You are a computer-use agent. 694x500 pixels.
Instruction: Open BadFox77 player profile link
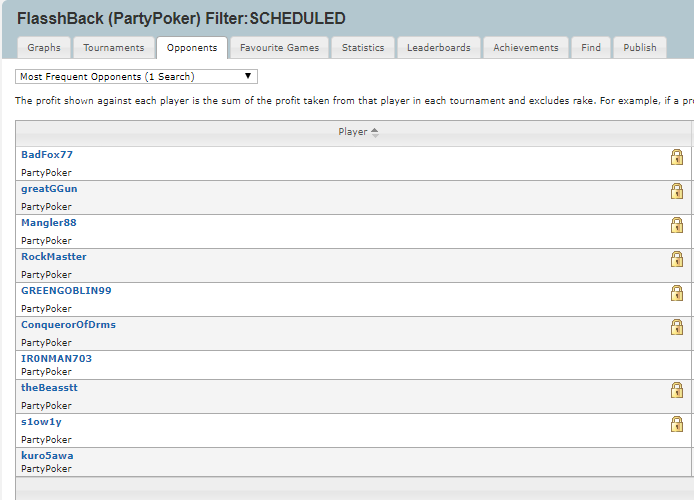click(x=47, y=155)
